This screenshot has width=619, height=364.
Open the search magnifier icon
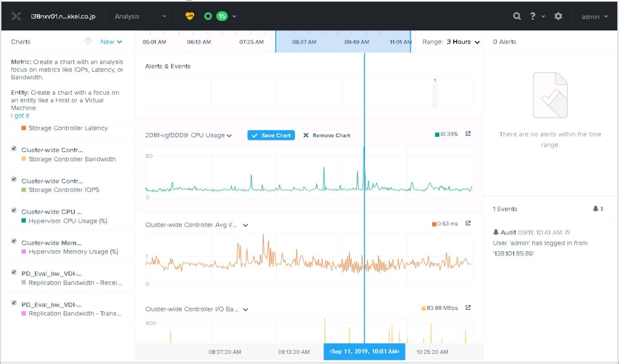click(x=517, y=16)
